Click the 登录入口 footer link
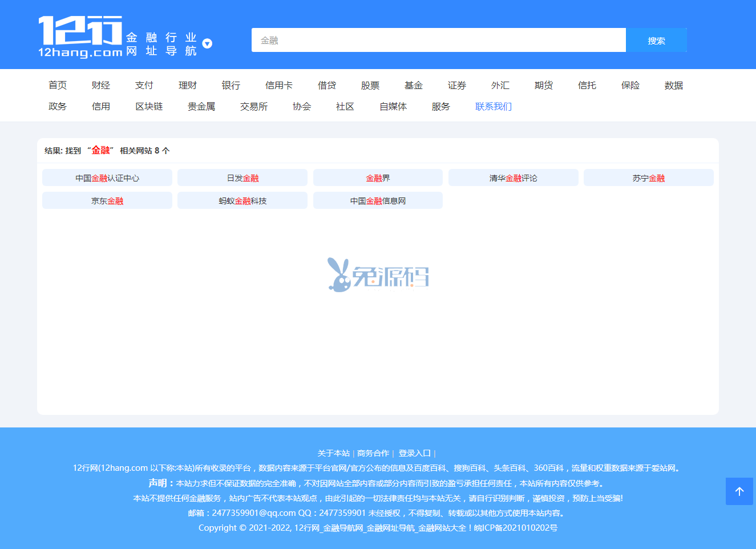The image size is (756, 549). point(415,453)
